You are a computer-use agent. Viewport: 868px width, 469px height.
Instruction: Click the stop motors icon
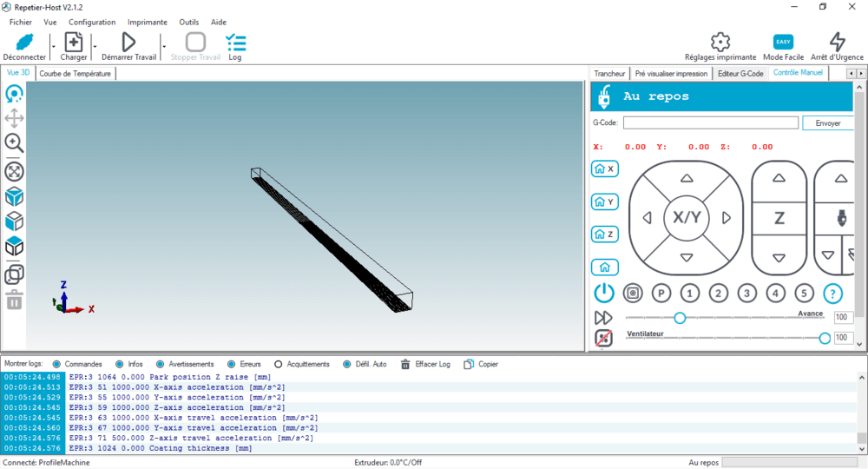[633, 293]
